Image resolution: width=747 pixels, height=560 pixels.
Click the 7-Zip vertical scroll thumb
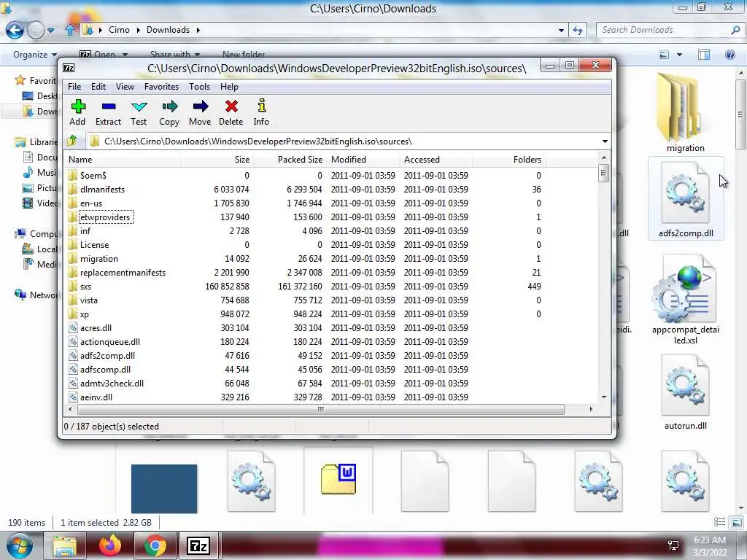603,173
